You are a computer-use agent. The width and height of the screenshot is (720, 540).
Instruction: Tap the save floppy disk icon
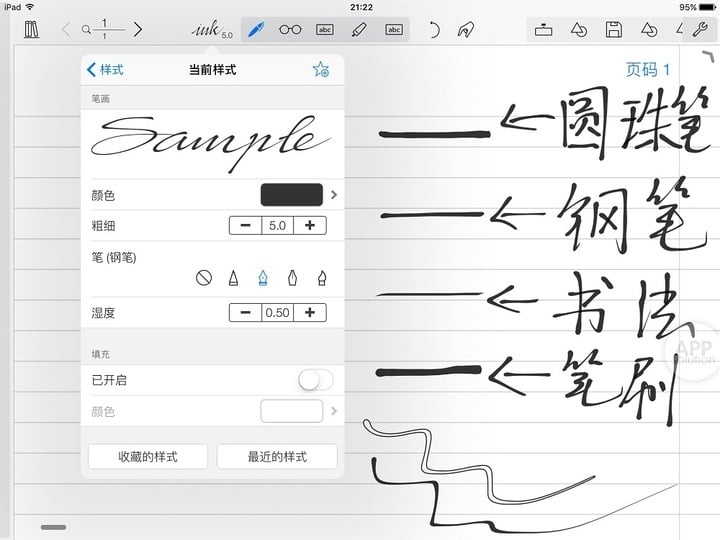pyautogui.click(x=613, y=30)
